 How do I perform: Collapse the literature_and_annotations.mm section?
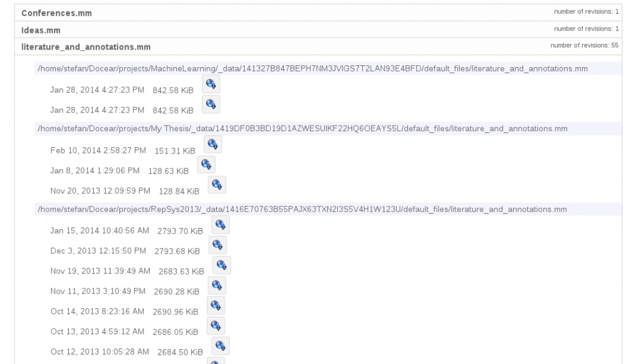click(x=319, y=47)
